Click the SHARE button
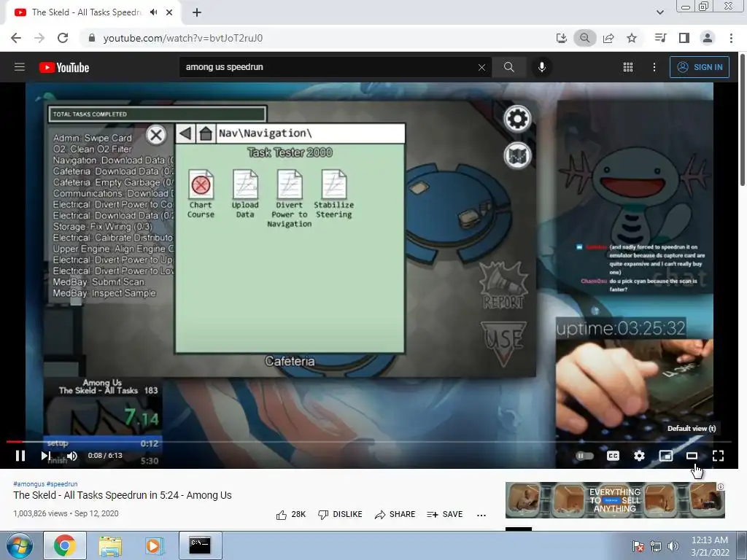The image size is (747, 560). coord(395,514)
